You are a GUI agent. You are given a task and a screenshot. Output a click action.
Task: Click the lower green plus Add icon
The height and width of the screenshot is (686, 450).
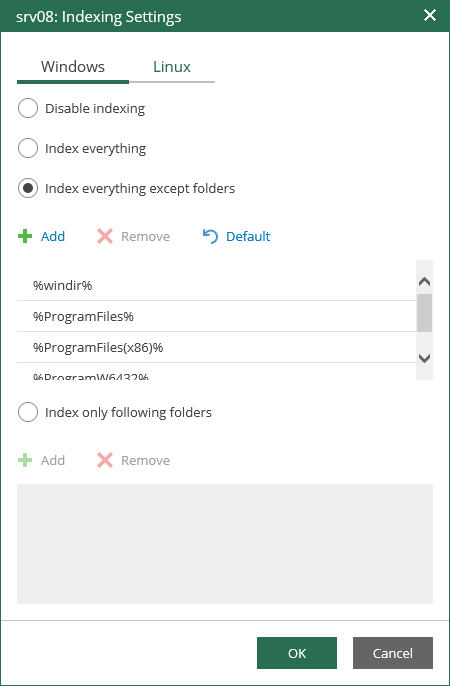25,460
